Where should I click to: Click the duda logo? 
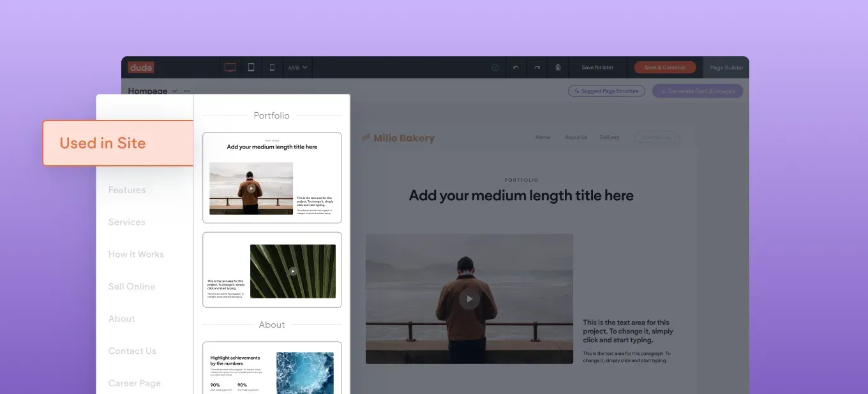pos(140,67)
